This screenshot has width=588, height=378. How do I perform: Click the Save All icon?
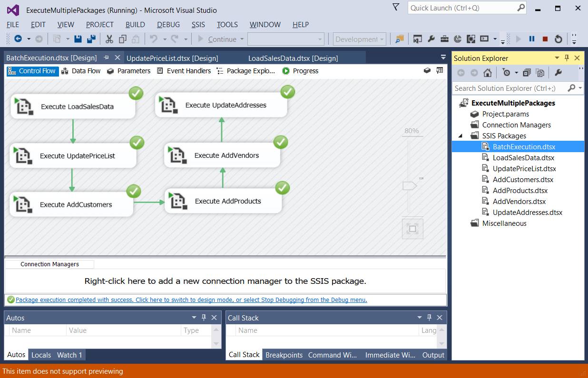91,39
